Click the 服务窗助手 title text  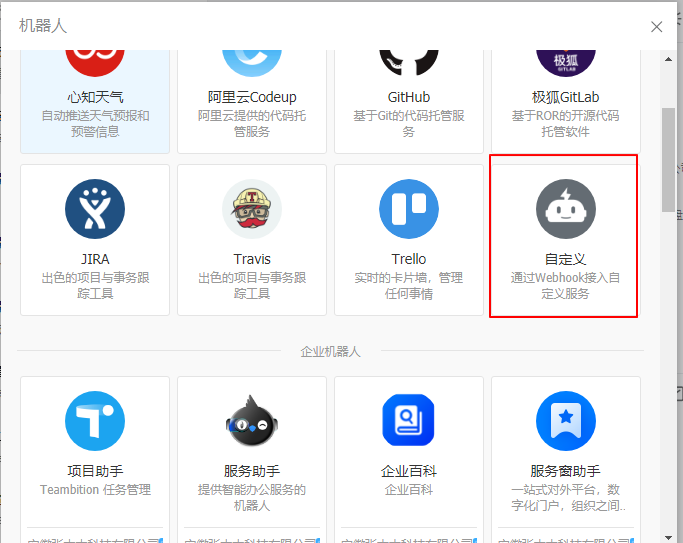point(565,471)
